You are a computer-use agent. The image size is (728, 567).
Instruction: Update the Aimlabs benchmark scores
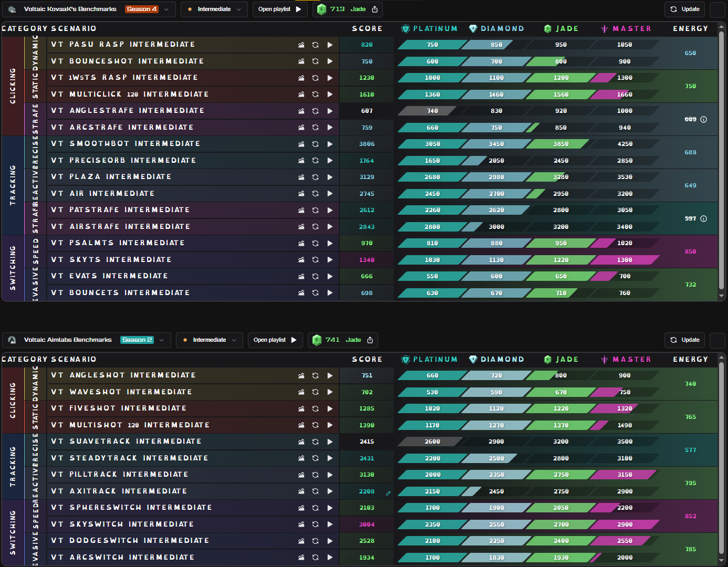[685, 340]
